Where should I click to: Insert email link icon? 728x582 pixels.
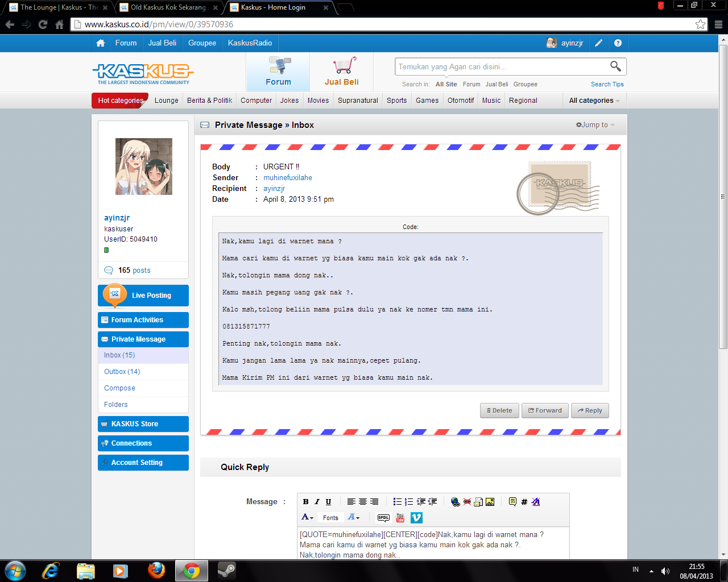click(478, 502)
